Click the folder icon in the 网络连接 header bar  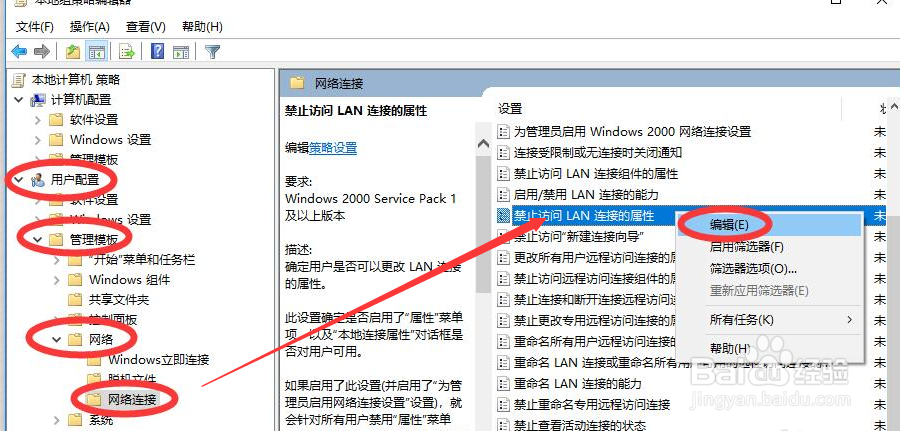click(297, 83)
